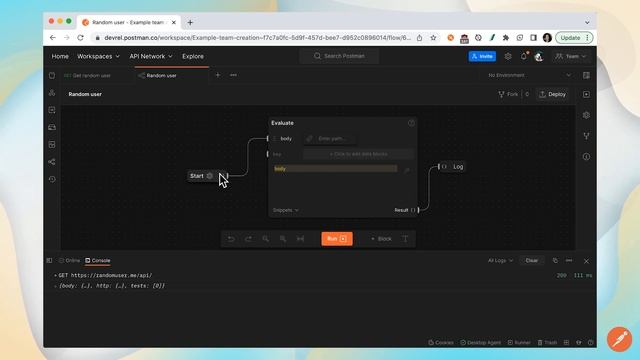Add a Block to the flow

tap(381, 239)
